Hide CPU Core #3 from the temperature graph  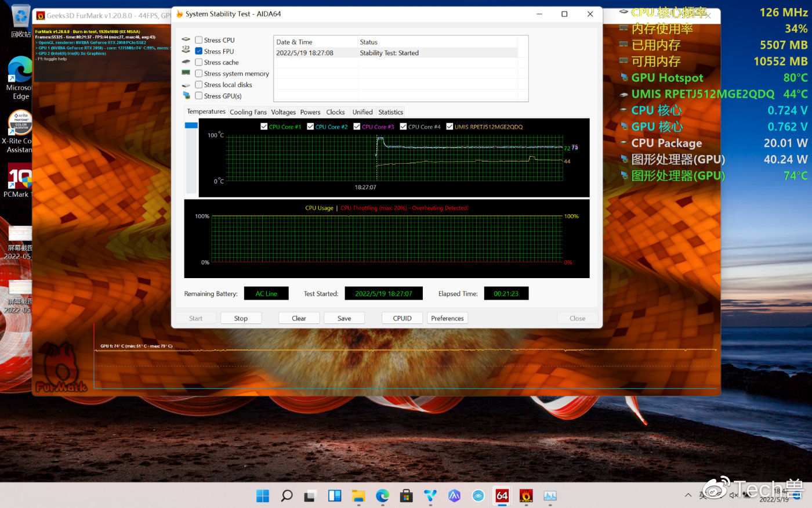(x=357, y=127)
